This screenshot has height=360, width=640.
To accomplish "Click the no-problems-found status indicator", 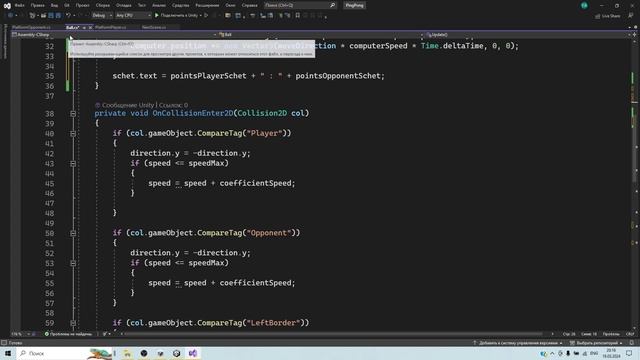I will point(68,334).
